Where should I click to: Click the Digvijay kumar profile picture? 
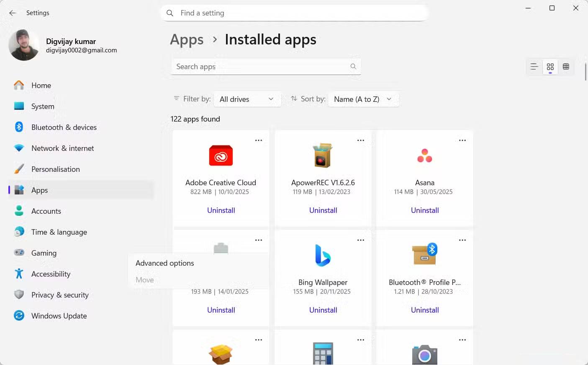[x=24, y=44]
